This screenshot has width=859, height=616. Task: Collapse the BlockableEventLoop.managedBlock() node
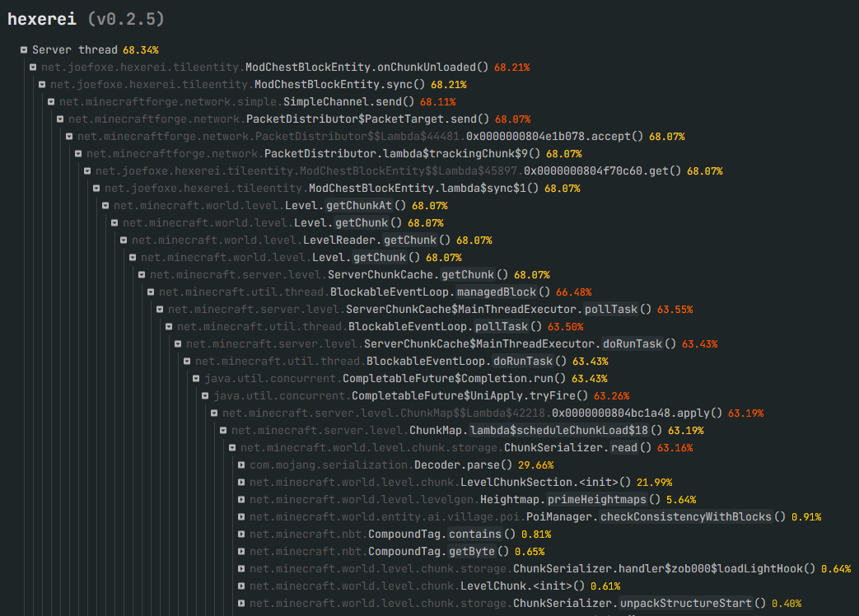151,292
